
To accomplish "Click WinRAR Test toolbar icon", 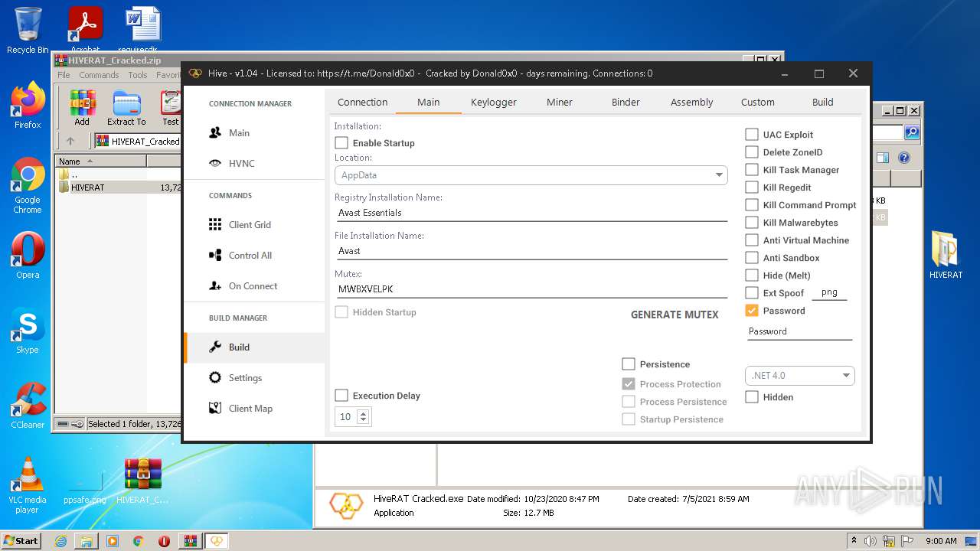I will click(170, 108).
